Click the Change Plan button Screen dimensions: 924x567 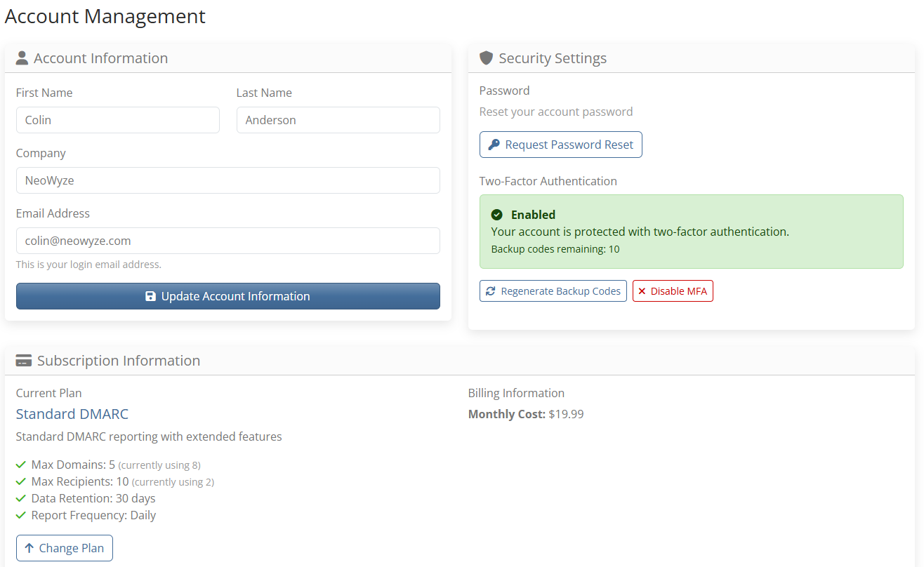(65, 548)
